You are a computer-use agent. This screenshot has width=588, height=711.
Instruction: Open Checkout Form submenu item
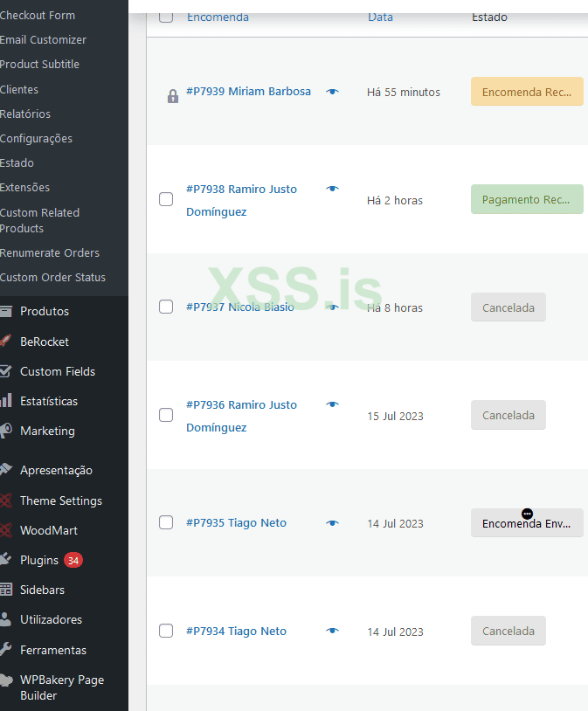click(x=38, y=16)
